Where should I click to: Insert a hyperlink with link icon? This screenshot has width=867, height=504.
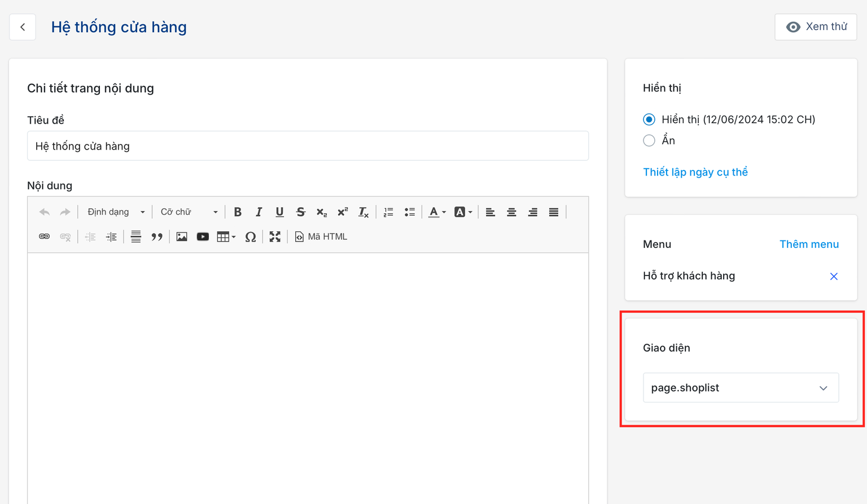coord(44,237)
